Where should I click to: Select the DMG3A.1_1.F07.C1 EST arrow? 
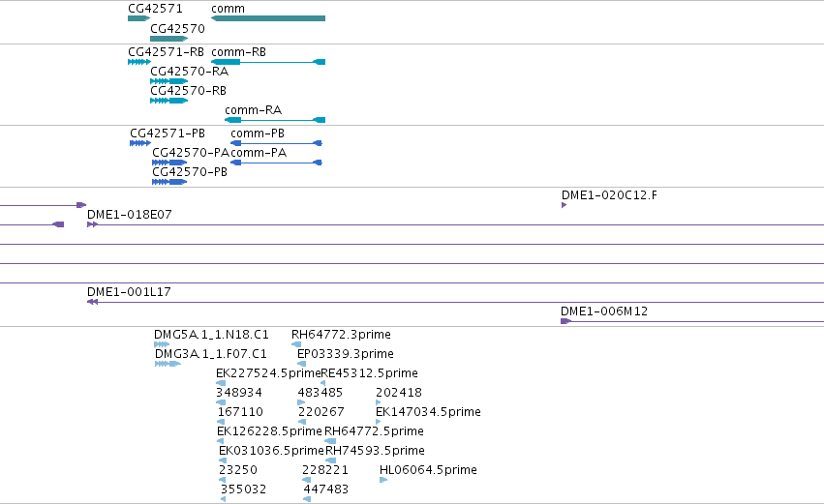[168, 364]
